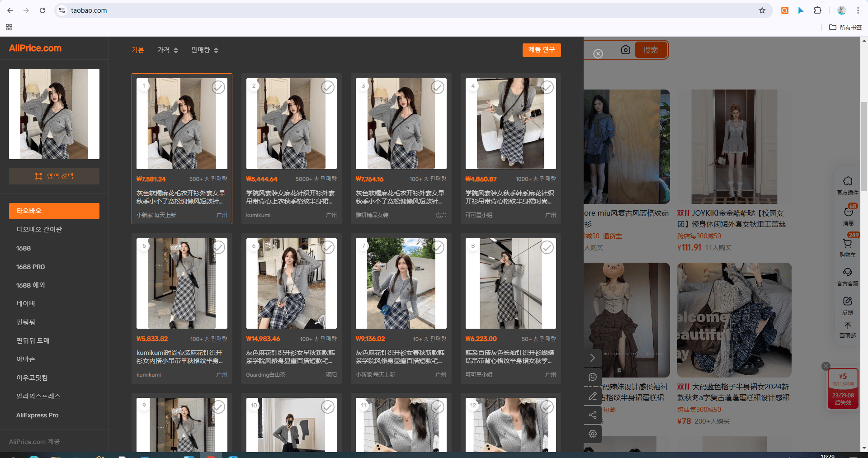Click the 영역 선택 area select button
The height and width of the screenshot is (458, 868).
click(54, 176)
